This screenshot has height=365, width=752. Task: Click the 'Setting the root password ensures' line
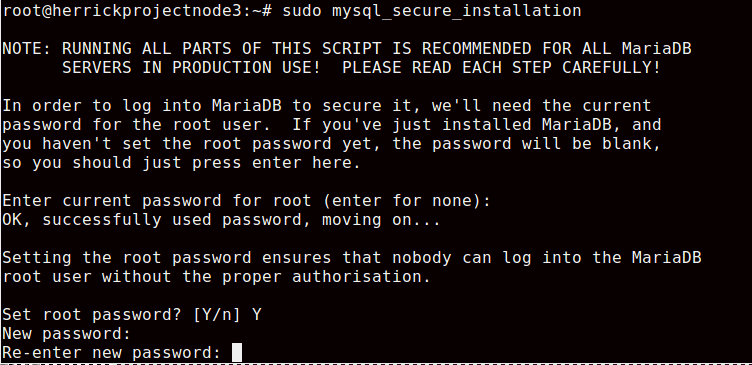tap(352, 258)
